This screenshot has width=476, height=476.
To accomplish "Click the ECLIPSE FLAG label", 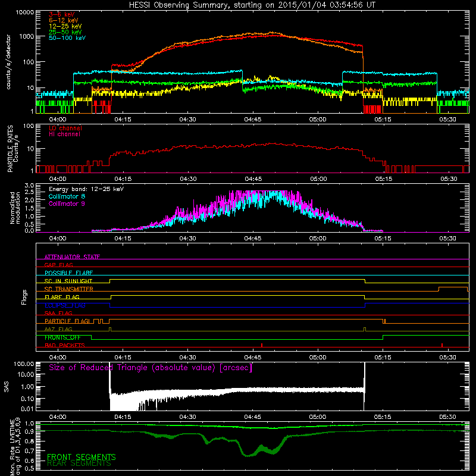I will coord(65,305).
